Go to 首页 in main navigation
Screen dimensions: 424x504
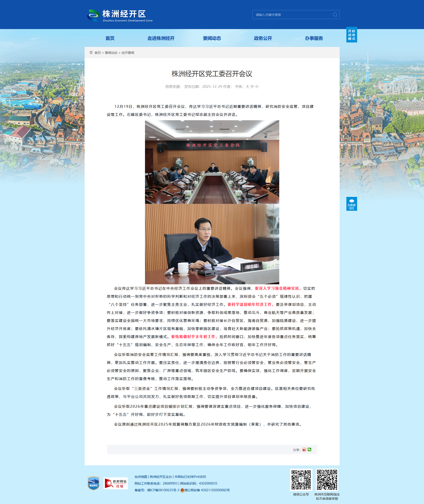[110, 38]
